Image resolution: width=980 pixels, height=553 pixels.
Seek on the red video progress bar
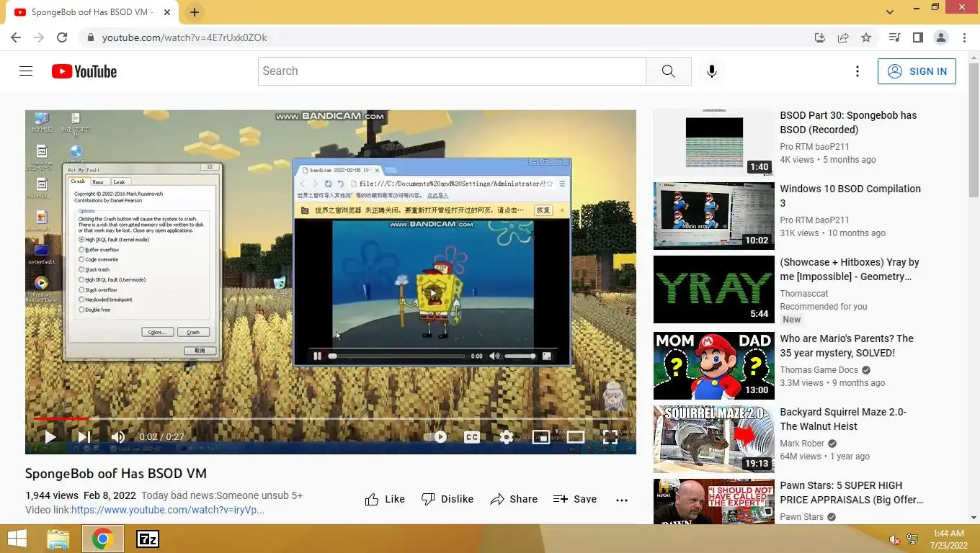(x=330, y=418)
